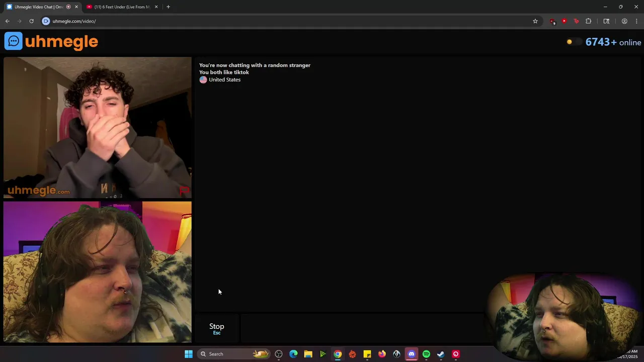Click the Windows taskbar Search box
The image size is (644, 362).
coord(234,354)
